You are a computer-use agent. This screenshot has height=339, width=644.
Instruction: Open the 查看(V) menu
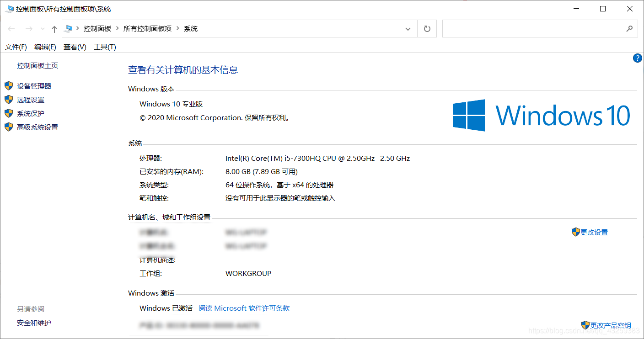coord(75,47)
